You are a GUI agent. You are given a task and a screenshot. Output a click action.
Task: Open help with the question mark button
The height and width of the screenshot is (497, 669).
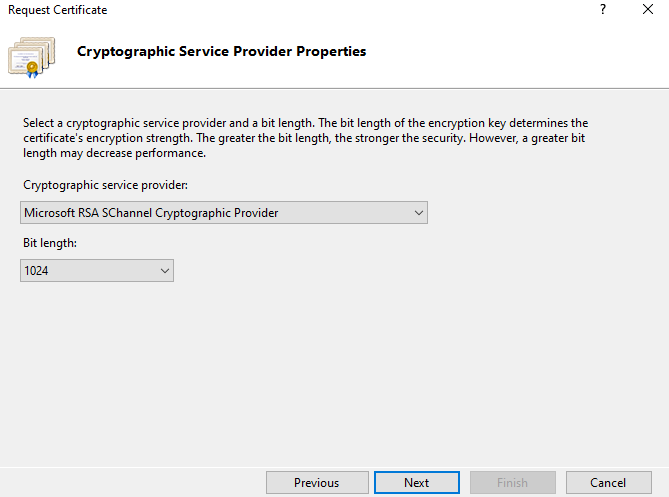click(602, 10)
